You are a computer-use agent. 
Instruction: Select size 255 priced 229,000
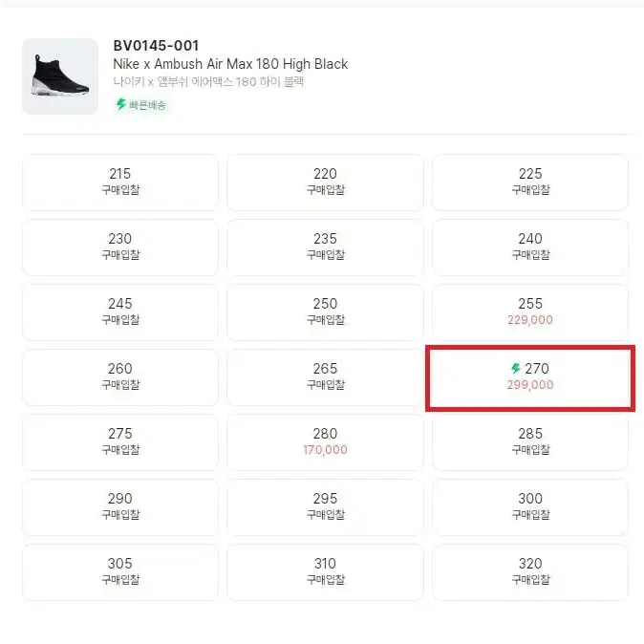(x=530, y=312)
